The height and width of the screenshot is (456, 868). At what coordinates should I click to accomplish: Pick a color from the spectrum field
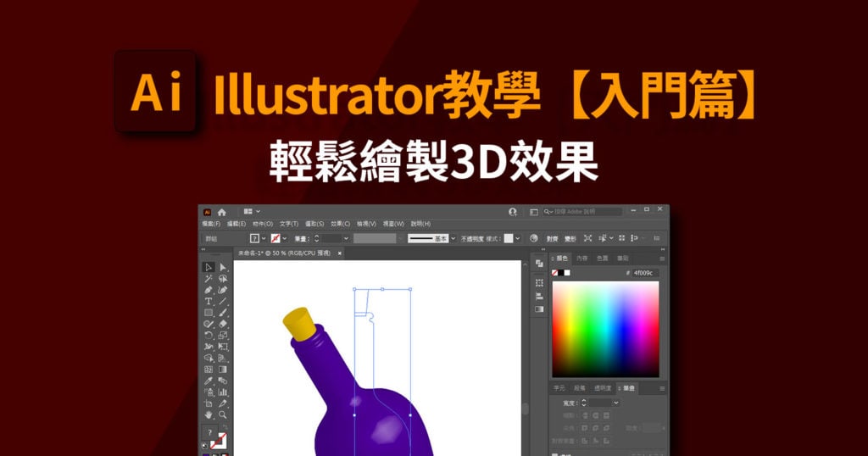[x=605, y=329]
